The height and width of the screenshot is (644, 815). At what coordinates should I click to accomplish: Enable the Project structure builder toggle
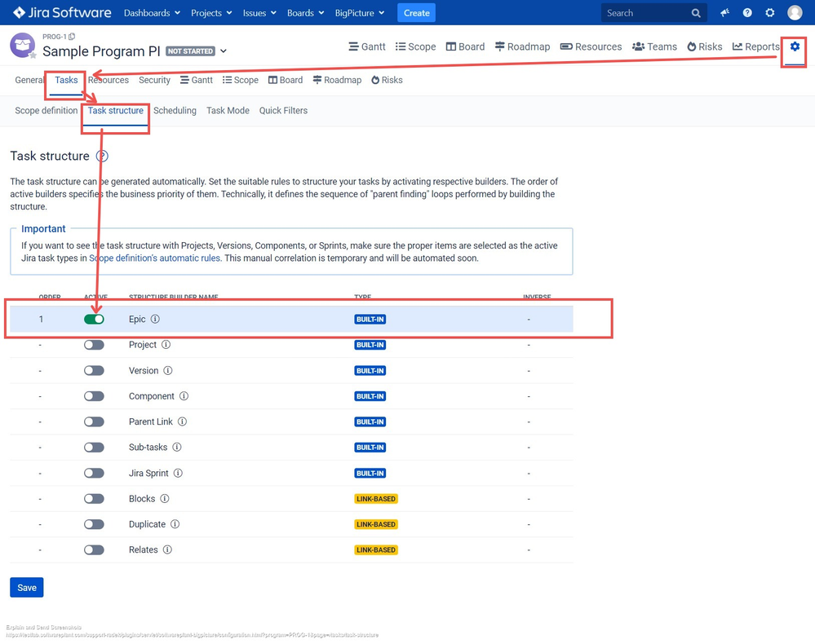94,345
